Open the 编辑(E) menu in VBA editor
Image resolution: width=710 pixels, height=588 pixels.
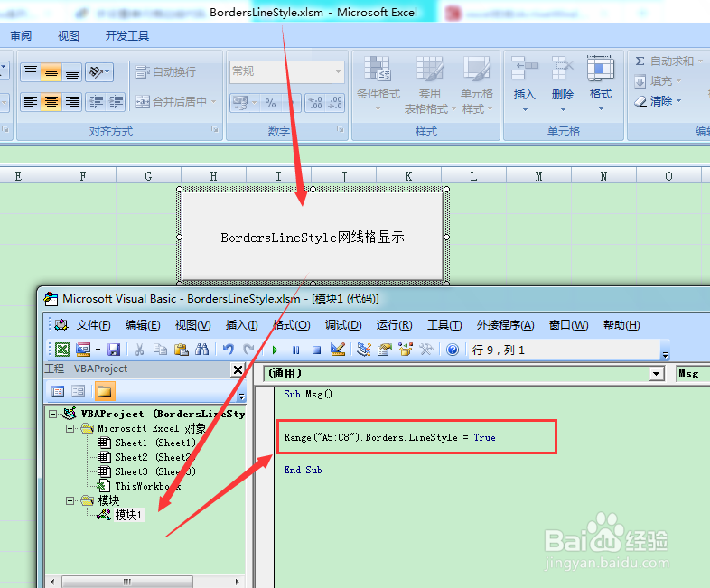pos(143,325)
